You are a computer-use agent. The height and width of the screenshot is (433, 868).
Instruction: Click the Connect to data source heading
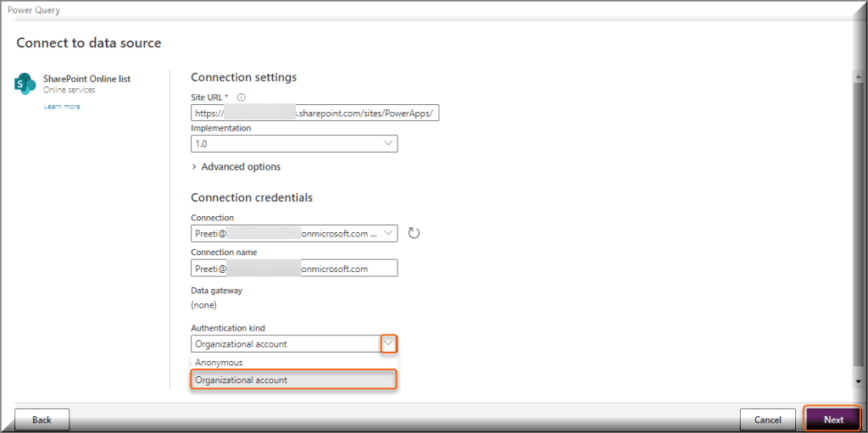pyautogui.click(x=89, y=42)
